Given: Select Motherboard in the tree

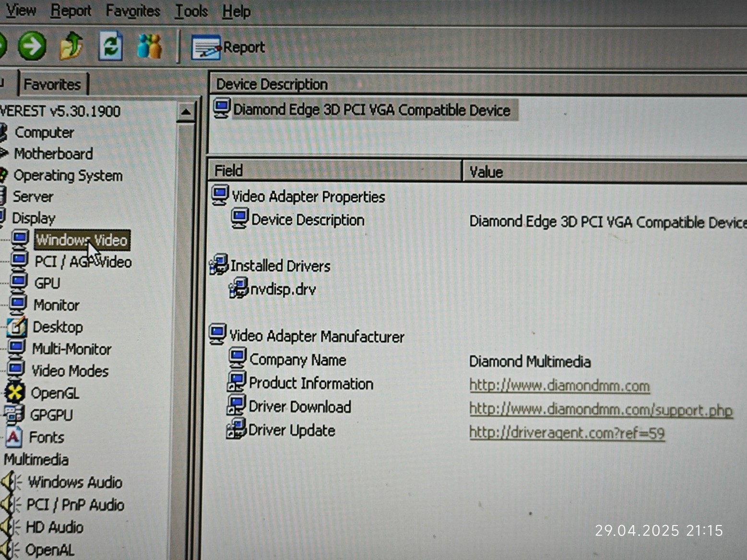Looking at the screenshot, I should click(53, 154).
